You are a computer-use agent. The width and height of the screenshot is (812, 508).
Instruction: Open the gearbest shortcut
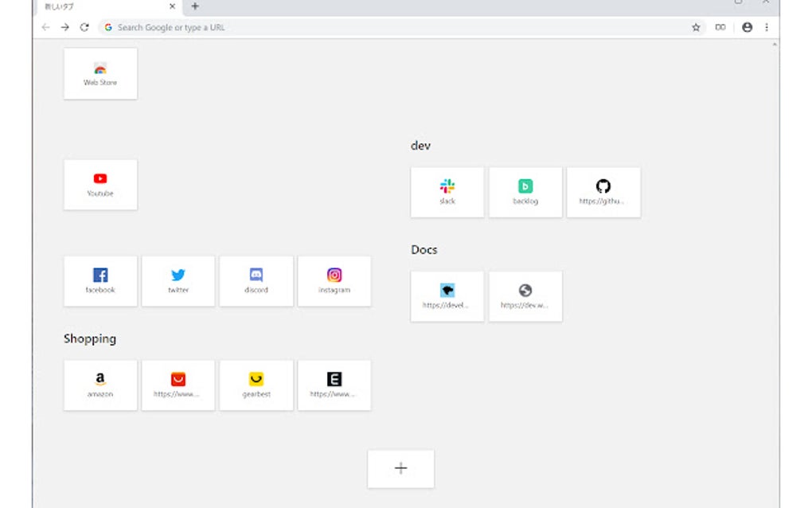click(x=256, y=385)
